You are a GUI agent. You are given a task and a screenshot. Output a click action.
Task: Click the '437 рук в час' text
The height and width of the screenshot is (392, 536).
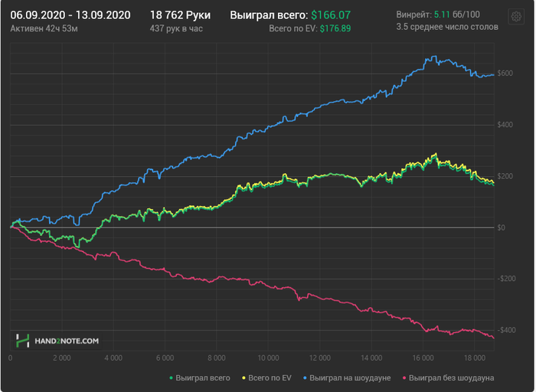pyautogui.click(x=176, y=28)
